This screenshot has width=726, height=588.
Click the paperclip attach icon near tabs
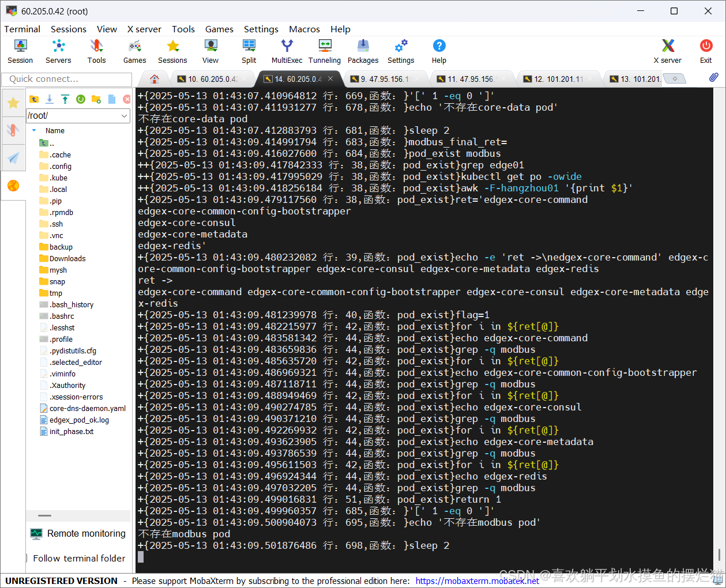(714, 77)
